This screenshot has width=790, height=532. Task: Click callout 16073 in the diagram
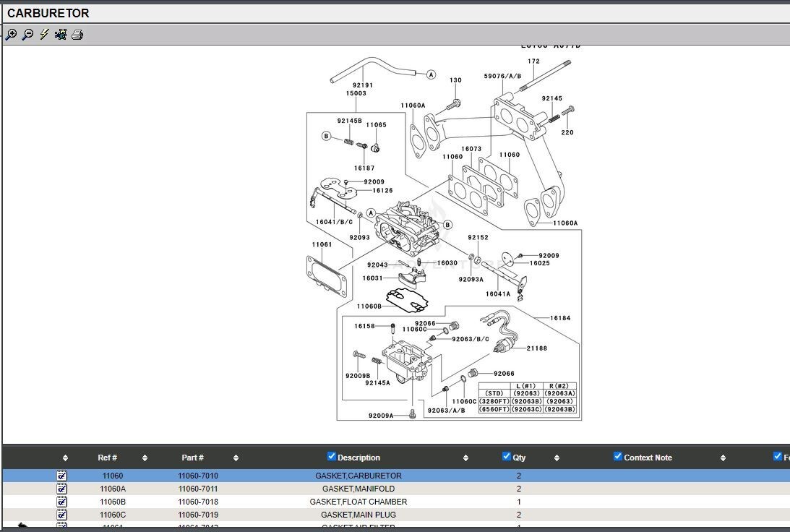(x=471, y=149)
